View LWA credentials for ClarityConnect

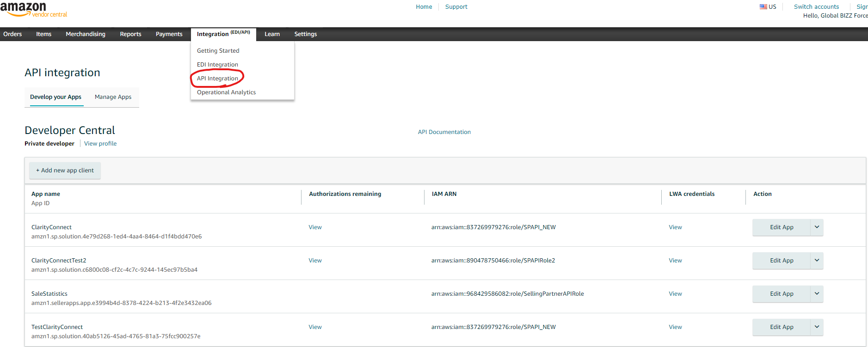675,227
